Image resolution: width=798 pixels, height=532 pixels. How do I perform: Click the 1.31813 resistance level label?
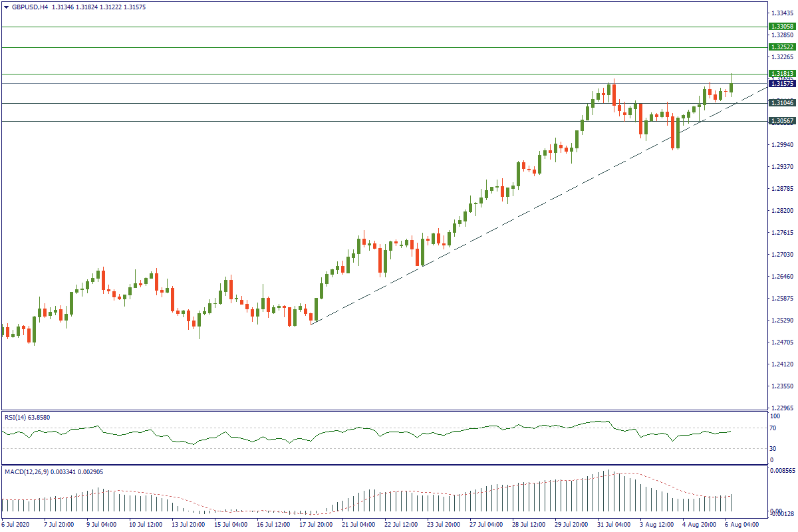tap(781, 74)
